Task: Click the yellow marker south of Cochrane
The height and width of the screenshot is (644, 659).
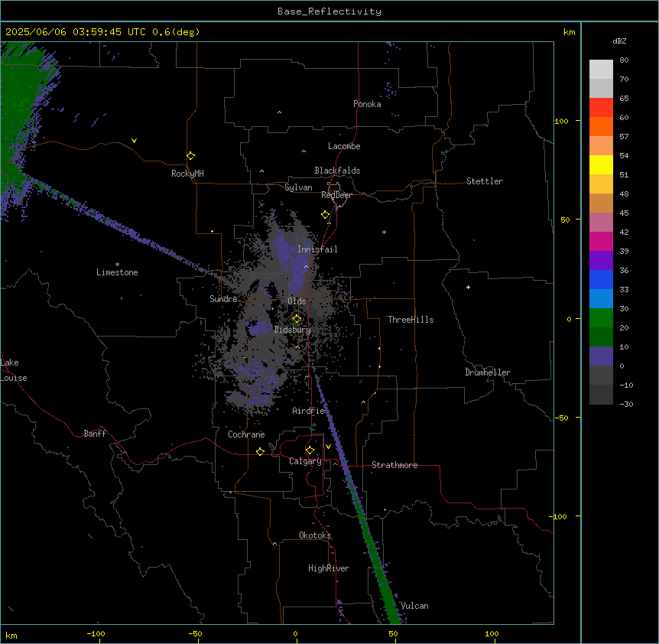Action: coord(260,451)
